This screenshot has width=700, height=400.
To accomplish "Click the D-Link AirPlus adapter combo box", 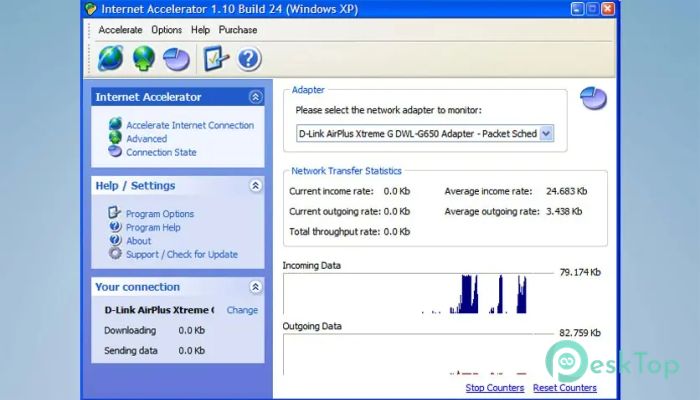I will [425, 133].
